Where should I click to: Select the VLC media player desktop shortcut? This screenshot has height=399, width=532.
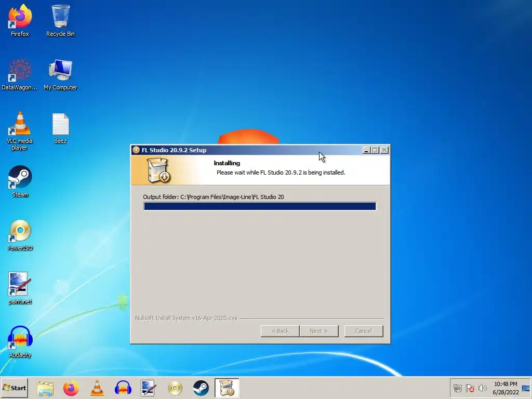20,130
